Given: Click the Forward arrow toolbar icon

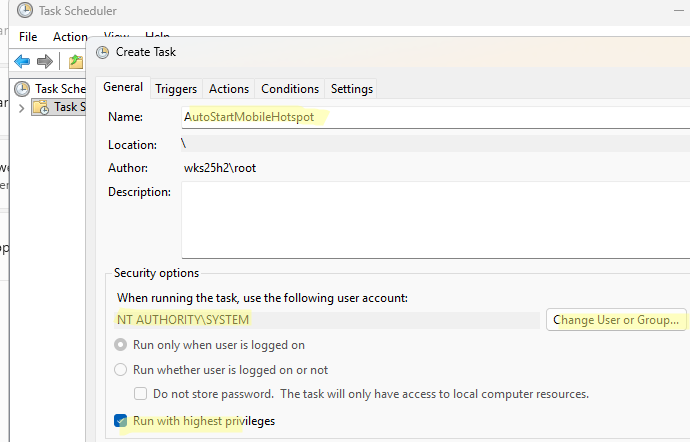Looking at the screenshot, I should [45, 61].
